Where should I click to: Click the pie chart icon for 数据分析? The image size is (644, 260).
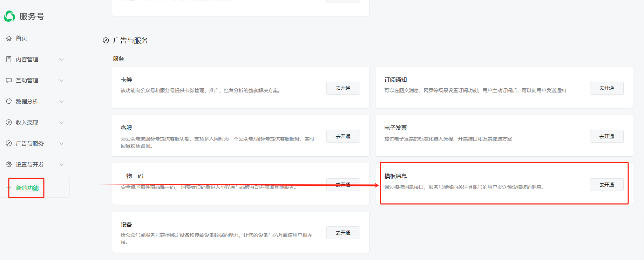9,101
